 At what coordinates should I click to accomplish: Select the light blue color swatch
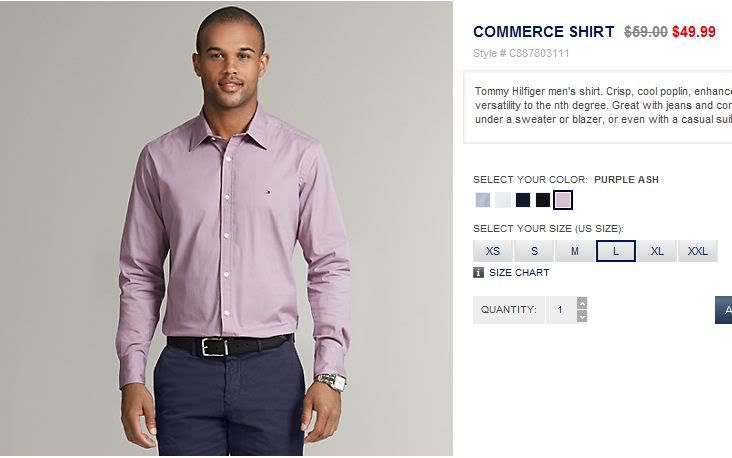(x=484, y=200)
